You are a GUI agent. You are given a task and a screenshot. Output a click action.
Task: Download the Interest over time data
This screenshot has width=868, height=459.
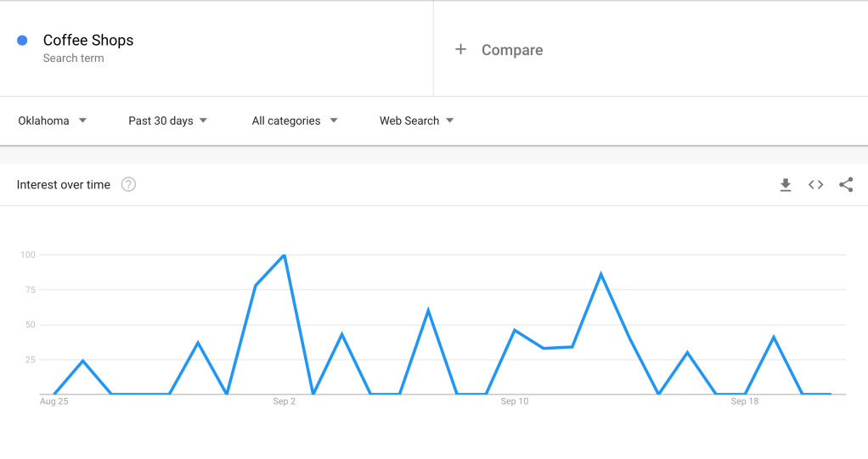[x=786, y=185]
